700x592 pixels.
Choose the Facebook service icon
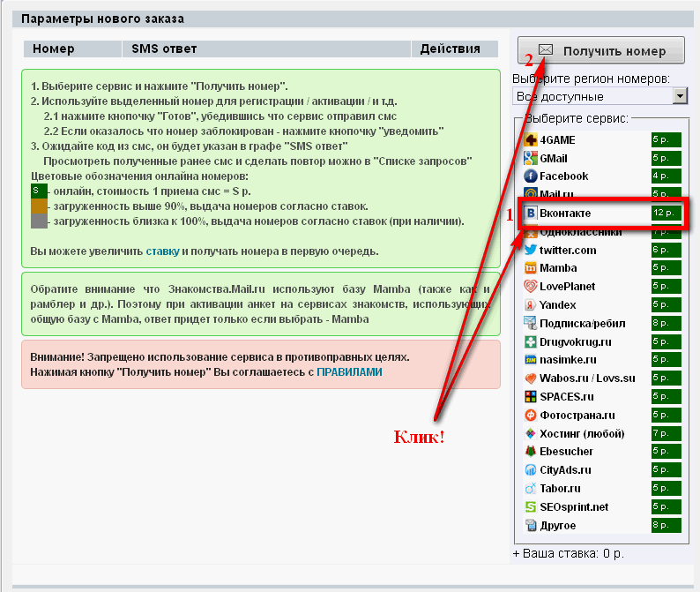pos(531,176)
